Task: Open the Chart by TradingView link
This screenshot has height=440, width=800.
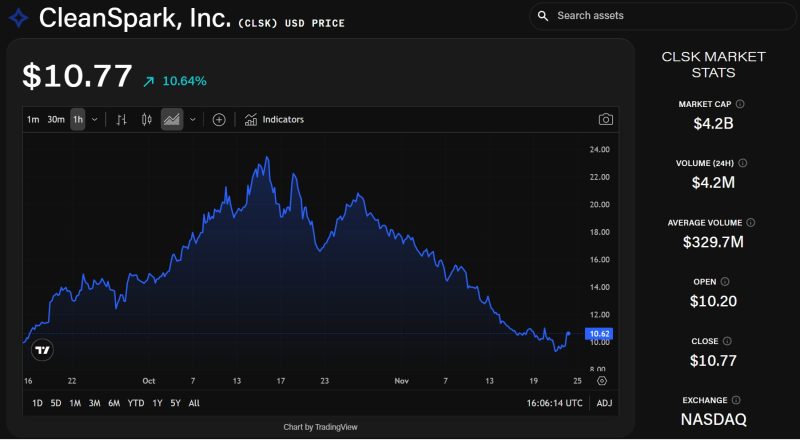Action: (320, 427)
